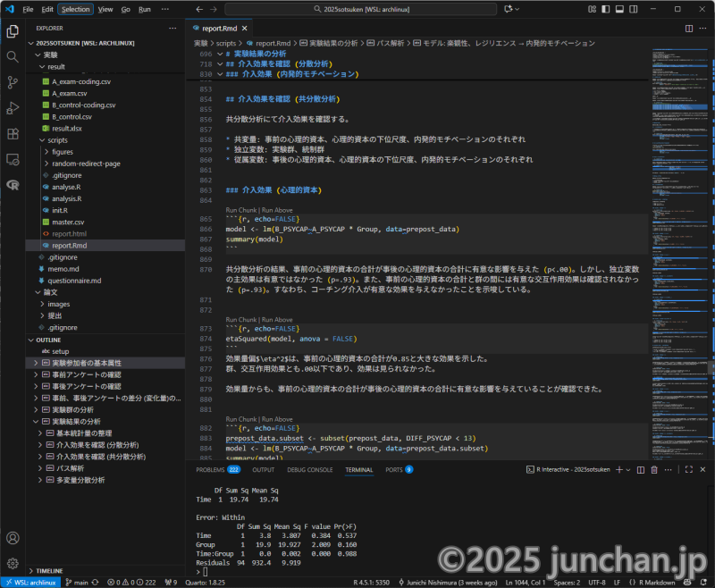Expand the TIMELINE section
This screenshot has height=588, width=715.
(x=49, y=570)
